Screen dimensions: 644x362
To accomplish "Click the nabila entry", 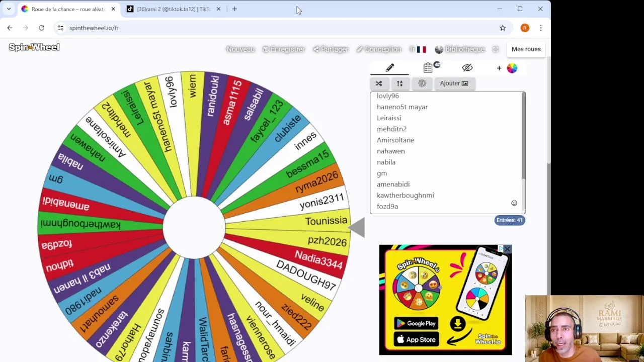I will (x=386, y=162).
